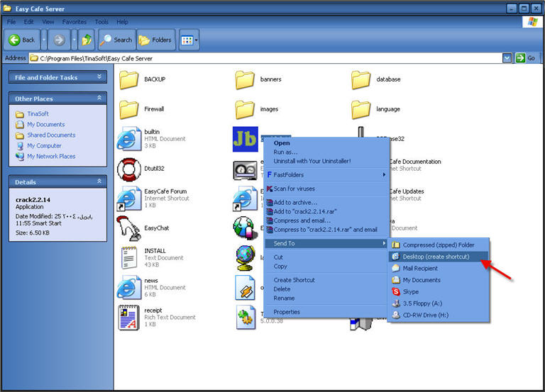Click the Forward arrow toolbar button
This screenshot has height=392, width=545.
[x=59, y=40]
